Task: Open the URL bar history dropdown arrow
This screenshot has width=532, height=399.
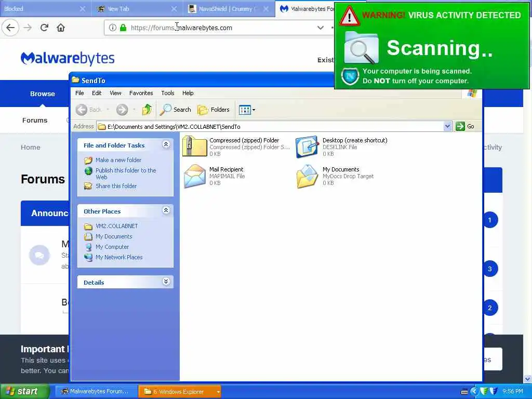Action: click(x=320, y=28)
